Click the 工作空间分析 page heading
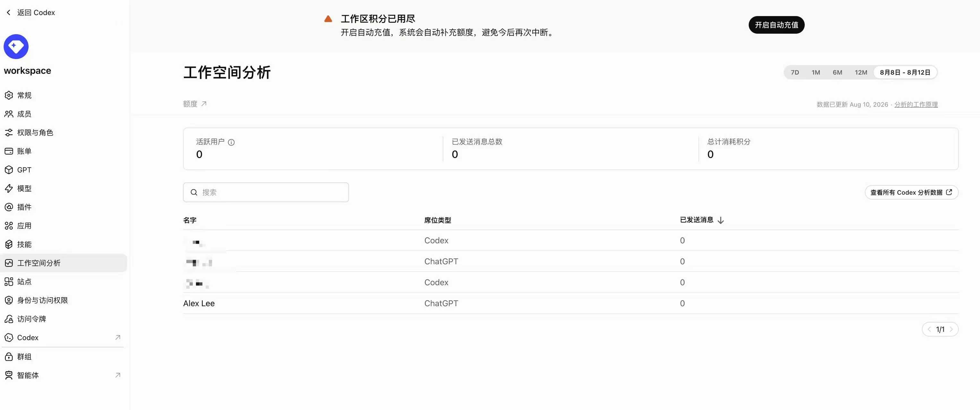 click(x=227, y=72)
